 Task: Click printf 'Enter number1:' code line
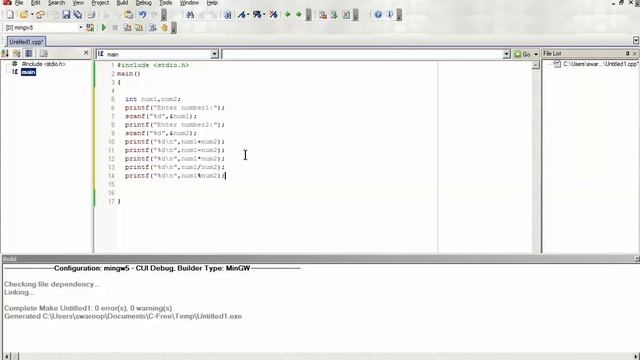[x=175, y=108]
